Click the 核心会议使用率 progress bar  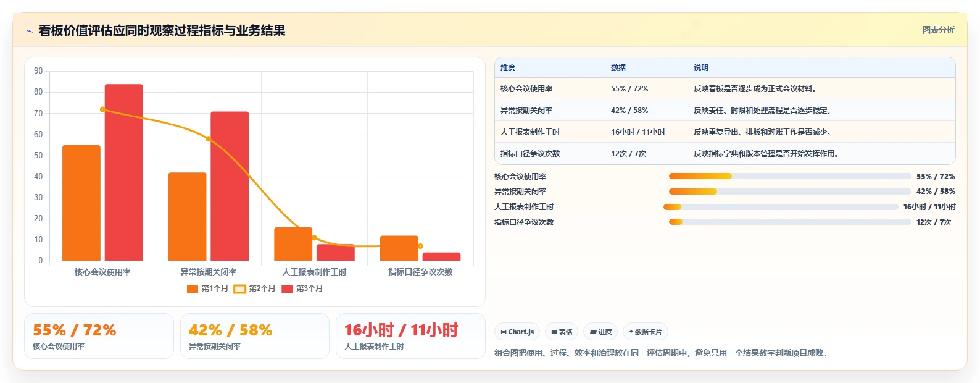pos(790,176)
